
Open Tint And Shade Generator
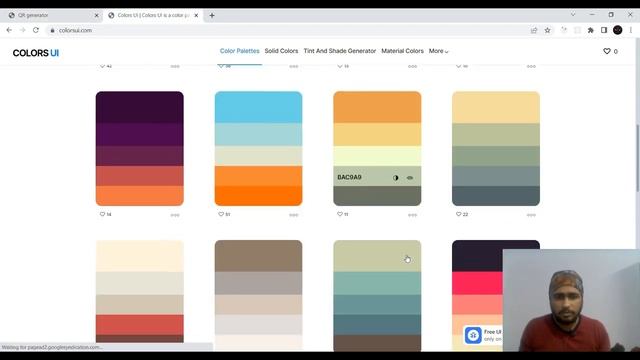pos(340,51)
